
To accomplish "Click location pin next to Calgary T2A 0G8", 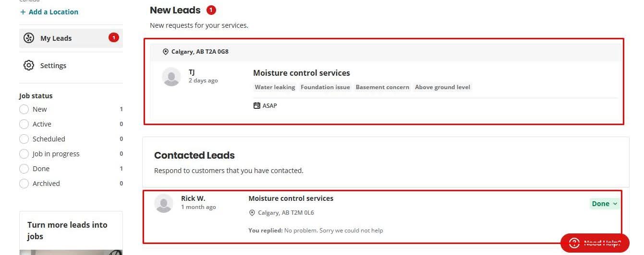I will 166,52.
